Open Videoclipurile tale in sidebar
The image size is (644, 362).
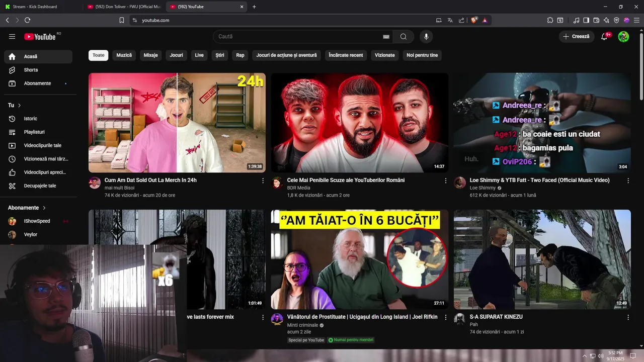[x=38, y=145]
